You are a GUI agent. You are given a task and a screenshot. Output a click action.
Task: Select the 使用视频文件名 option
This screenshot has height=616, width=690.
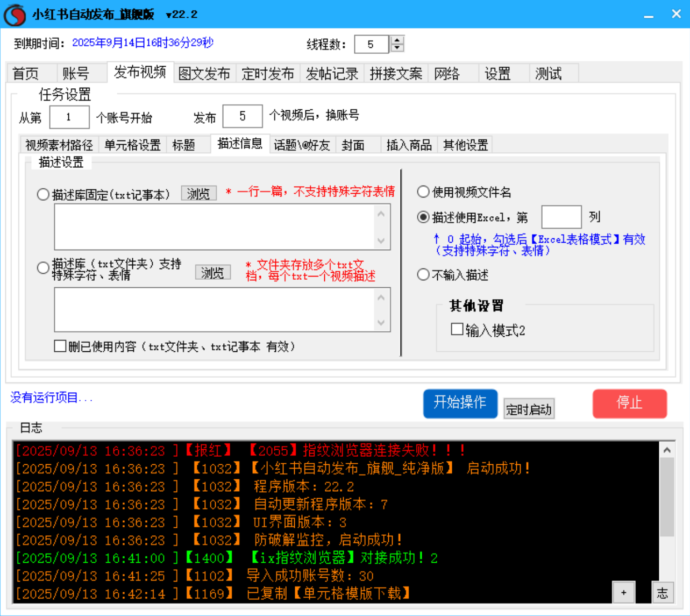point(423,192)
